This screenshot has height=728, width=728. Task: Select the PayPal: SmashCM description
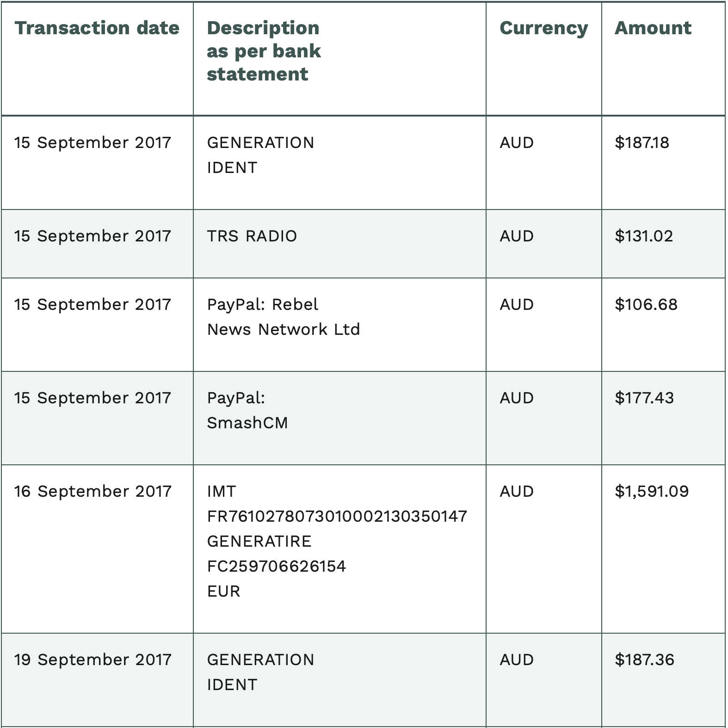tap(247, 410)
